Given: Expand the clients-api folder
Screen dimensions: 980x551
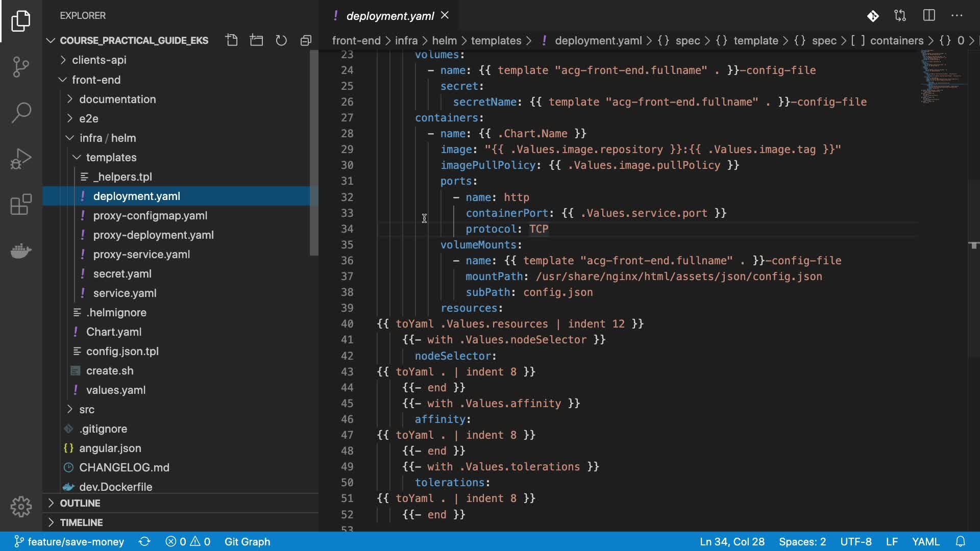Looking at the screenshot, I should tap(99, 60).
